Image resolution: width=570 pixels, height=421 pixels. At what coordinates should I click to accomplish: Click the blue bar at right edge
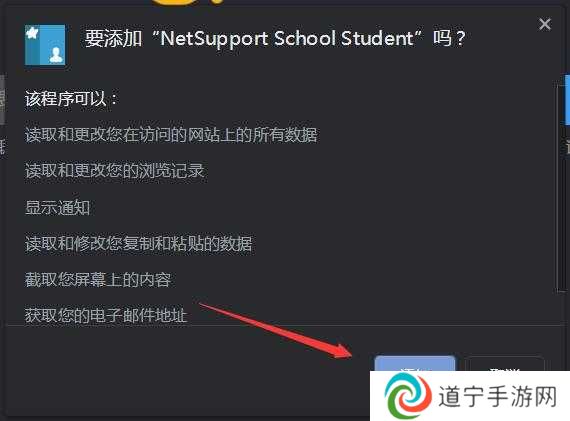(567, 100)
